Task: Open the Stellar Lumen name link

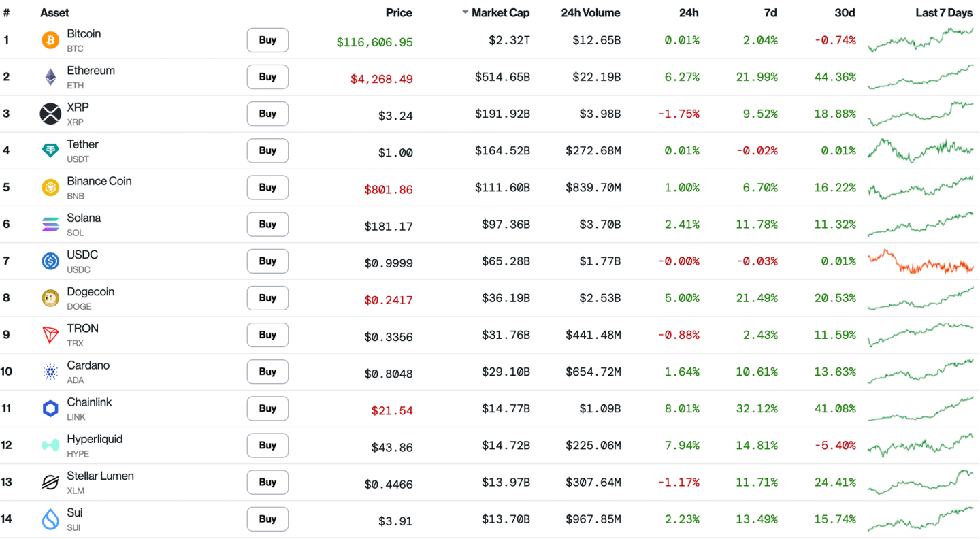Action: [100, 476]
